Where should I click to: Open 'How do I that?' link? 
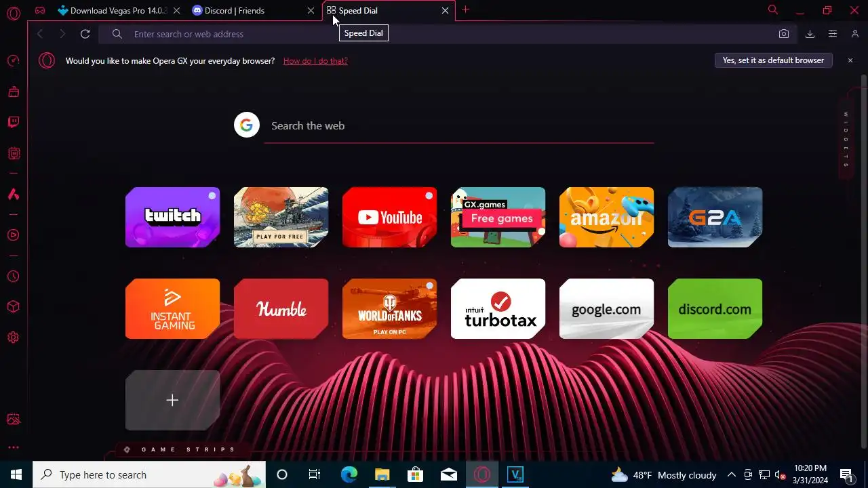pos(315,61)
